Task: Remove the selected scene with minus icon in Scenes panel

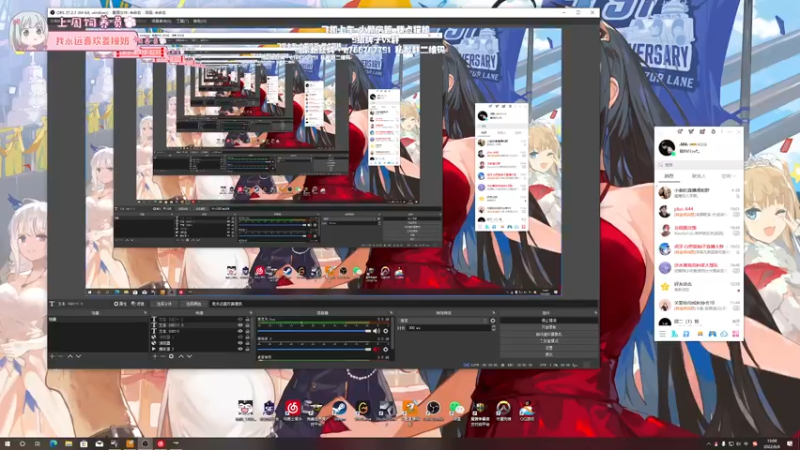Action: coord(60,356)
